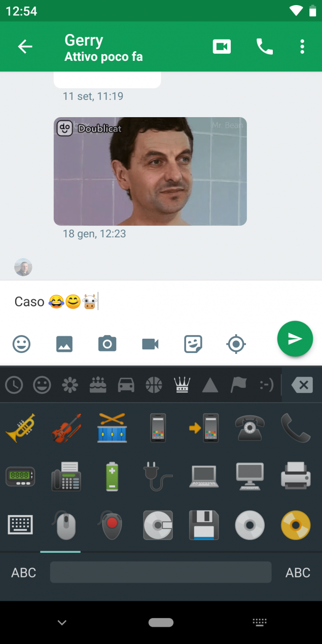Open the sticker picker
This screenshot has width=322, height=644.
click(x=193, y=344)
